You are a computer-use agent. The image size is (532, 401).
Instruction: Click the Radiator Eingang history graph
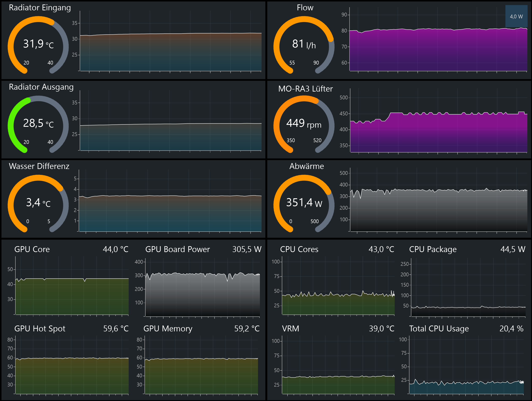pos(171,52)
